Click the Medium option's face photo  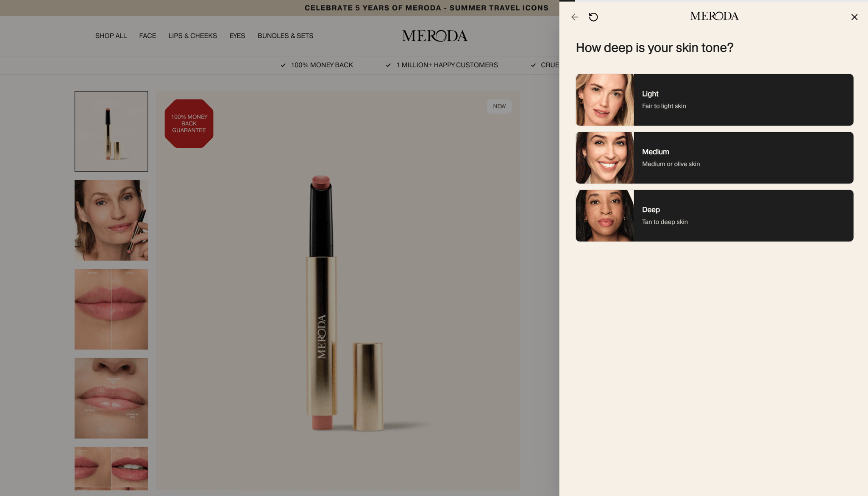click(605, 158)
